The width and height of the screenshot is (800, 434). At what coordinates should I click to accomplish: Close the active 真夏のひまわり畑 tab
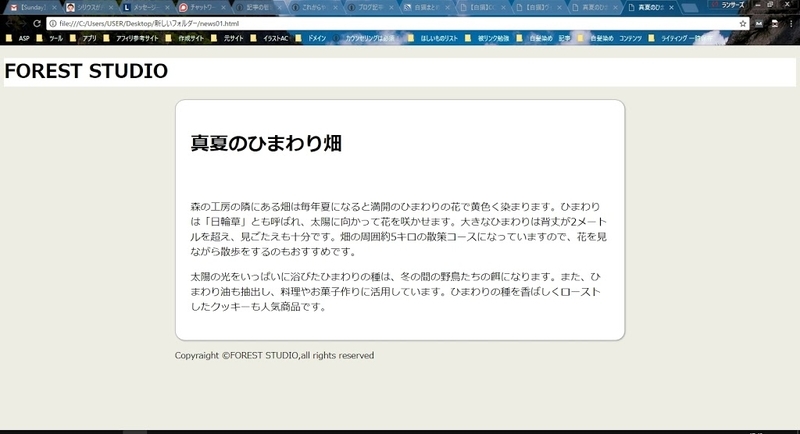(x=674, y=6)
